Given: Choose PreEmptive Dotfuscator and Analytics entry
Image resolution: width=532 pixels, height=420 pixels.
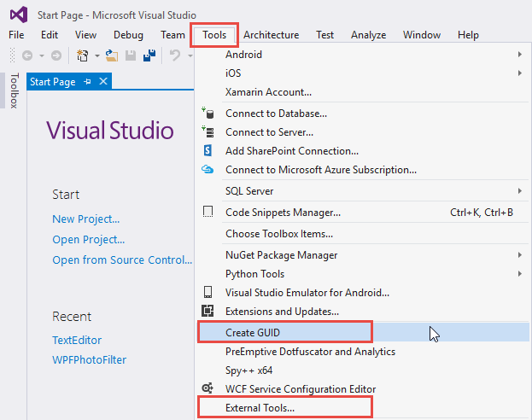Looking at the screenshot, I should pyautogui.click(x=364, y=351).
